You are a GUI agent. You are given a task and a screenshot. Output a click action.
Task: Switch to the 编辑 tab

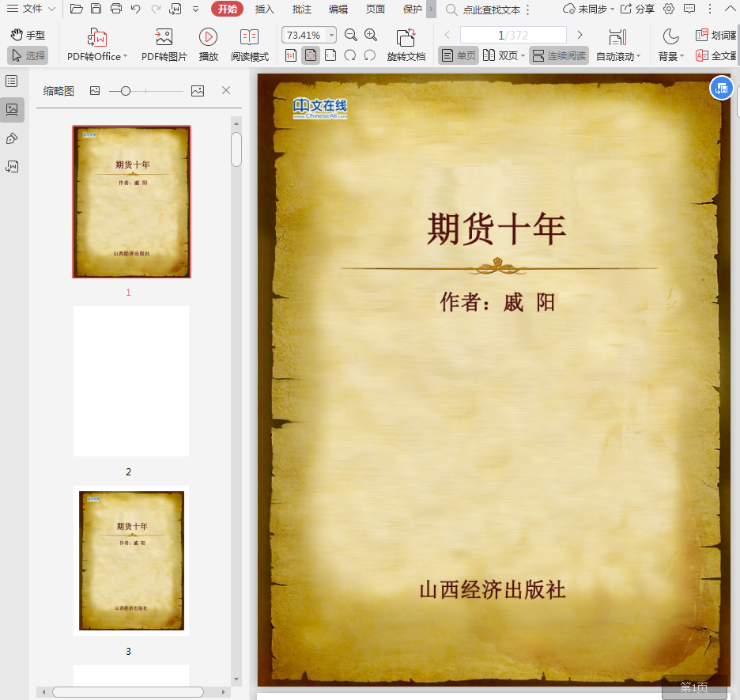coord(338,9)
